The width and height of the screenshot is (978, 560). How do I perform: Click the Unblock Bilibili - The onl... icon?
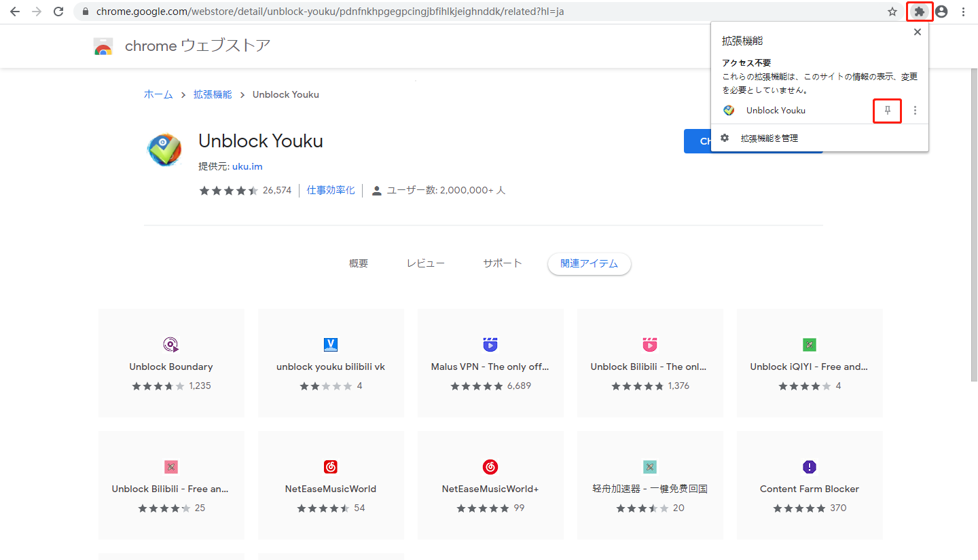(x=650, y=344)
